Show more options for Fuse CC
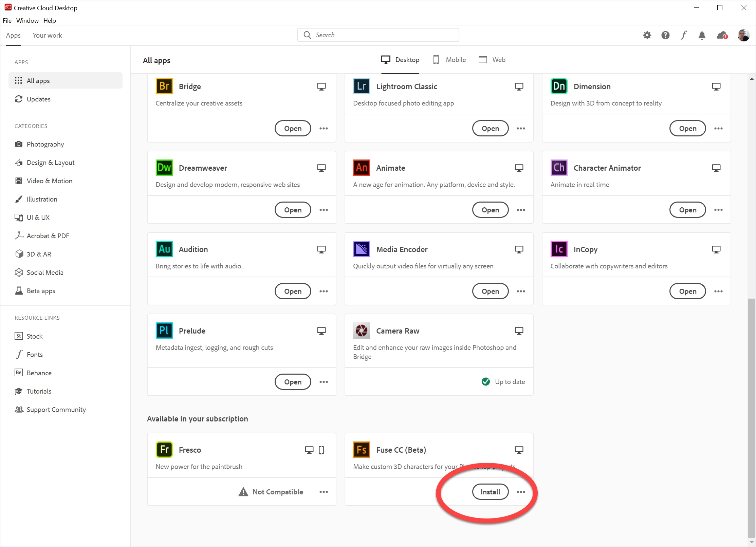The height and width of the screenshot is (547, 756). 521,492
